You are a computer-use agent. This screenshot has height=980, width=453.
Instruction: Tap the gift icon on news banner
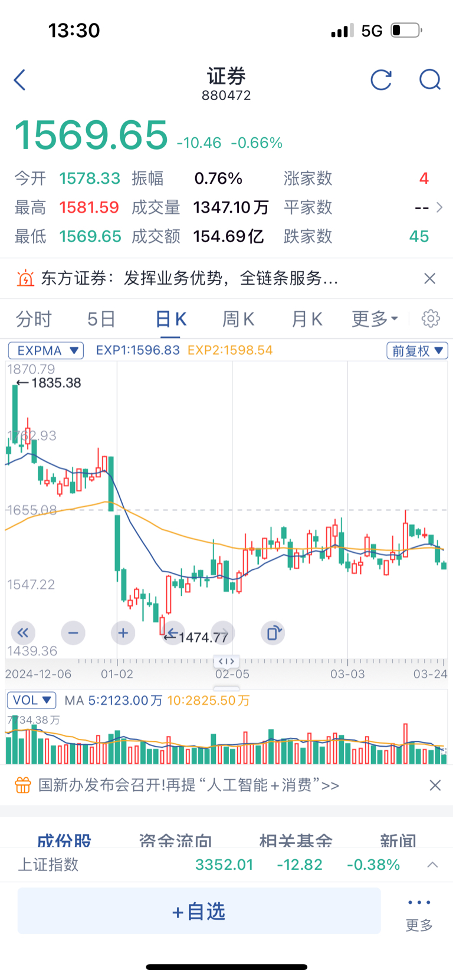pos(22,785)
